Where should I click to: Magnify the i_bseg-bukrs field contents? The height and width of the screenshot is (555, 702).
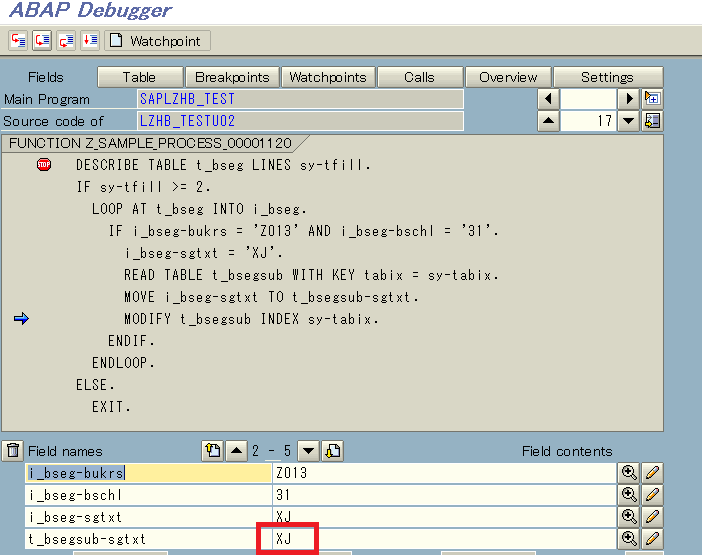[629, 473]
